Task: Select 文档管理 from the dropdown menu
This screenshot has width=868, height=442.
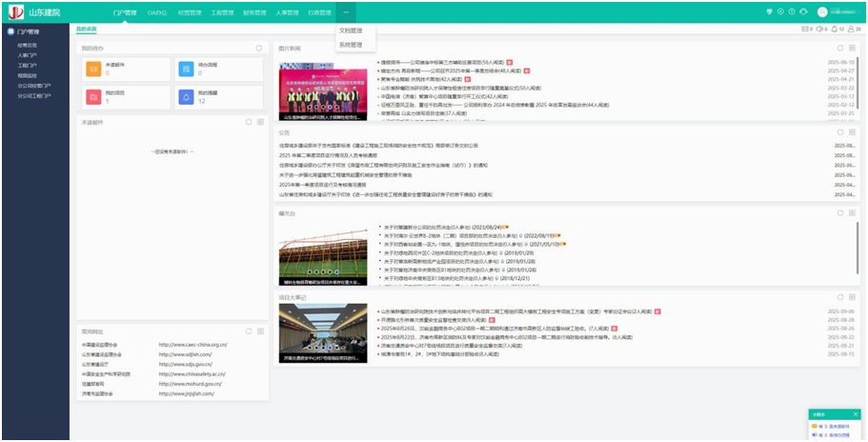Action: (351, 30)
